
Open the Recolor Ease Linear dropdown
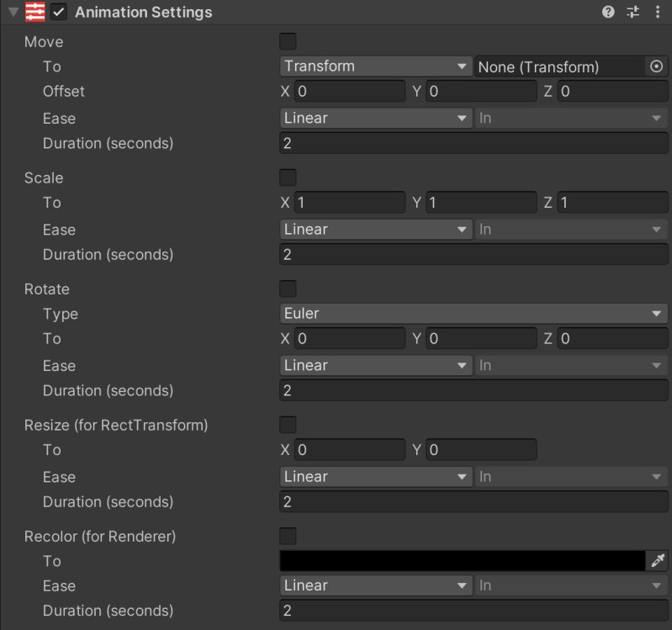click(376, 585)
